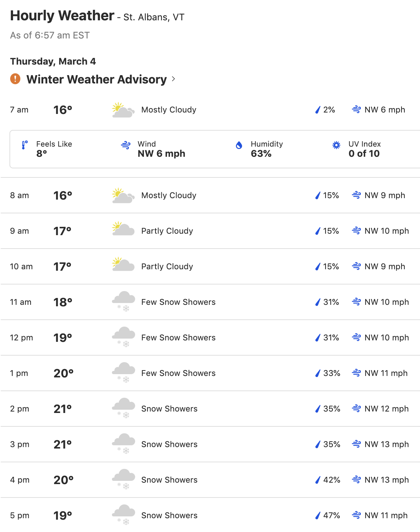This screenshot has width=420, height=532.
Task: Expand the 3 pm Snow Showers row
Action: (x=210, y=444)
